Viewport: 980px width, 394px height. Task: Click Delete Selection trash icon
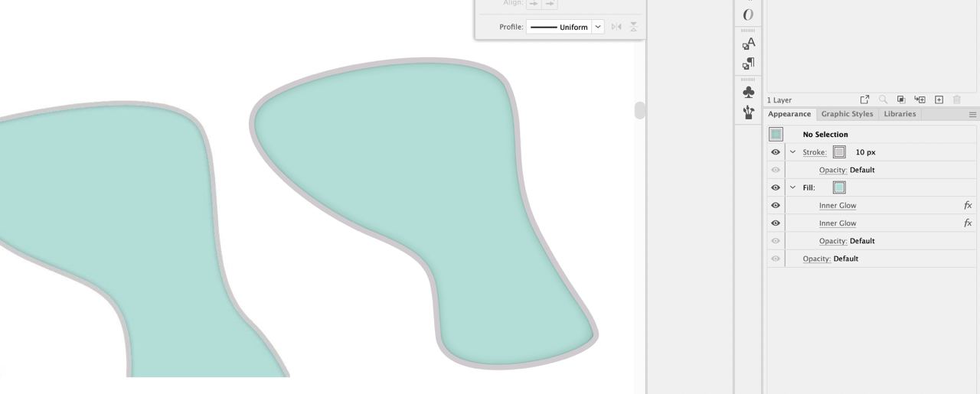point(957,99)
